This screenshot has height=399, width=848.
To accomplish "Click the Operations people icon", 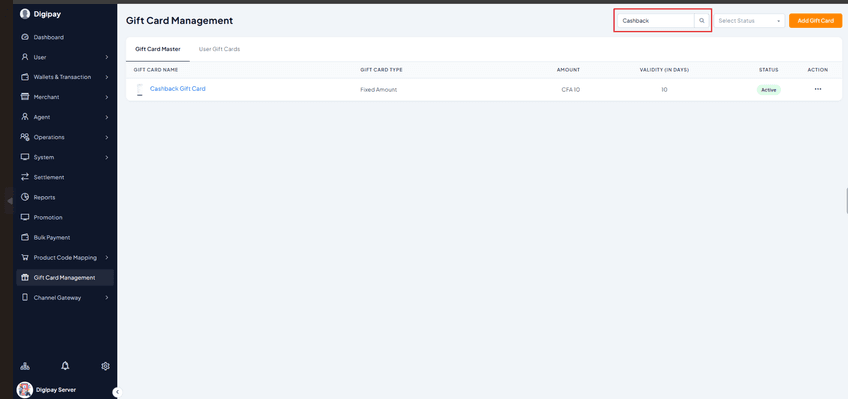I will 25,137.
